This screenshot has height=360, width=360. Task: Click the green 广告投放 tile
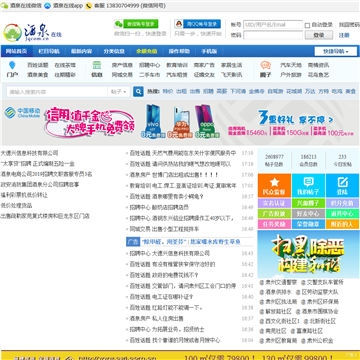click(x=275, y=214)
